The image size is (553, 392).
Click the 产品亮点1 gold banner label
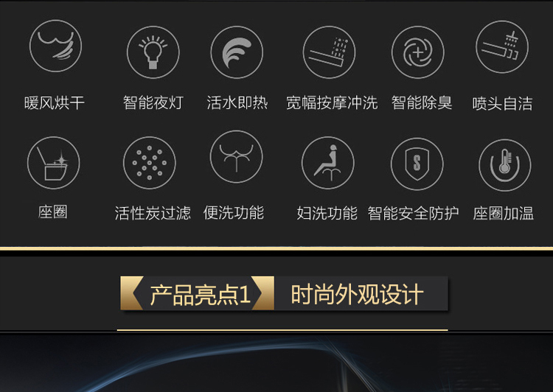point(201,295)
